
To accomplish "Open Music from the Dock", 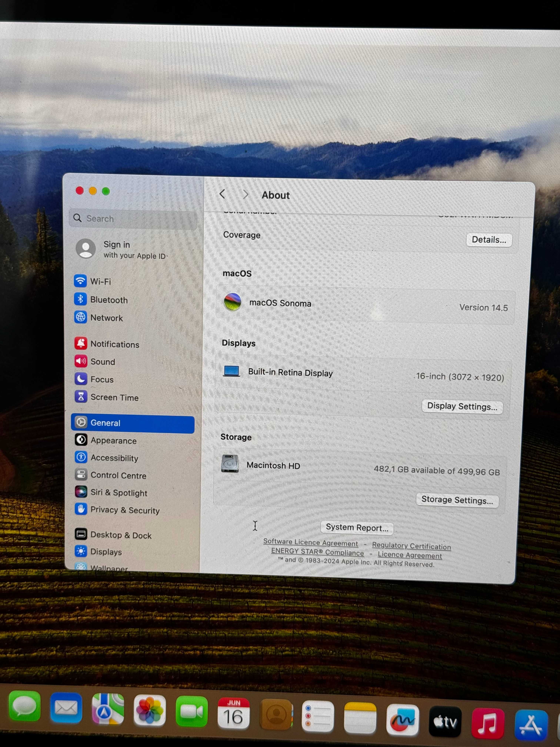I will pyautogui.click(x=488, y=723).
